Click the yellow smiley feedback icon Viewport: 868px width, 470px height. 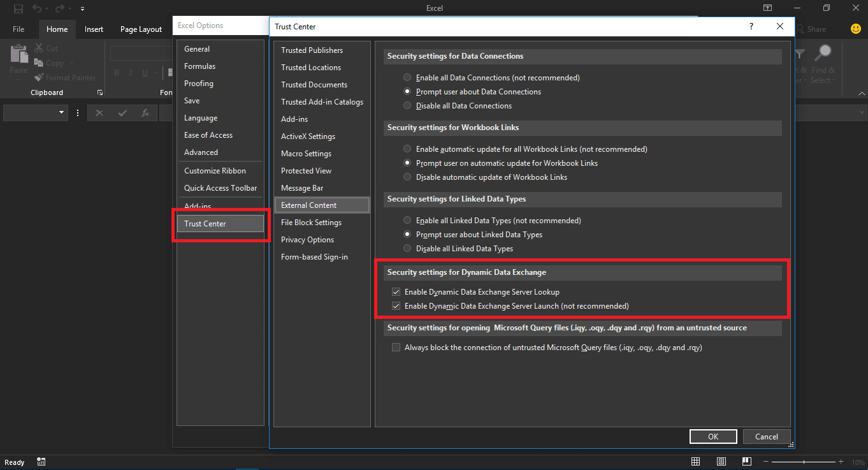(x=856, y=29)
